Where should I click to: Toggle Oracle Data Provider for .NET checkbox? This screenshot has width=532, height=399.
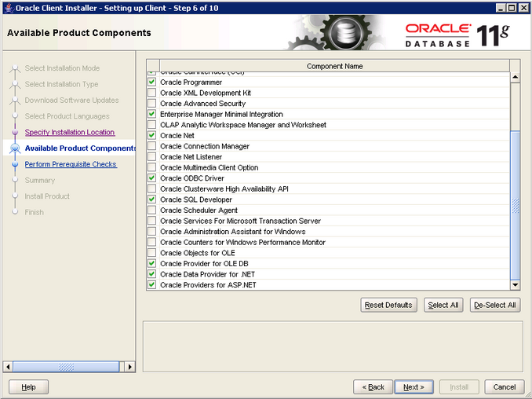(x=151, y=274)
